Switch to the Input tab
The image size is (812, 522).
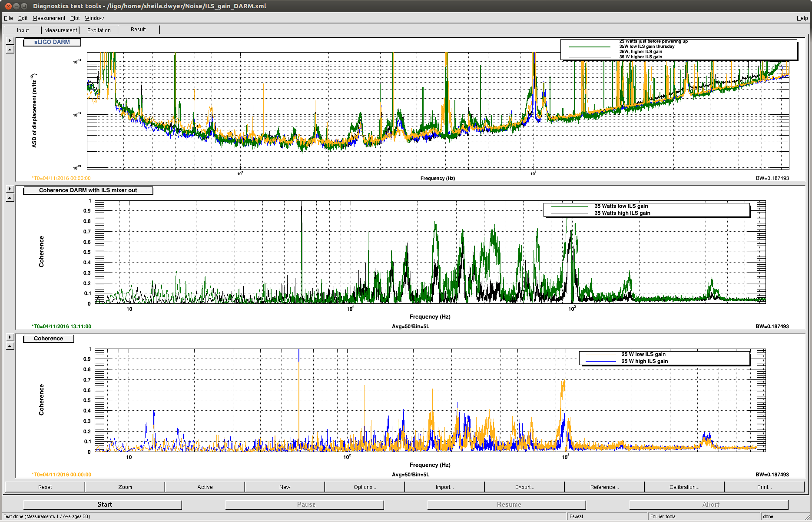tap(23, 30)
